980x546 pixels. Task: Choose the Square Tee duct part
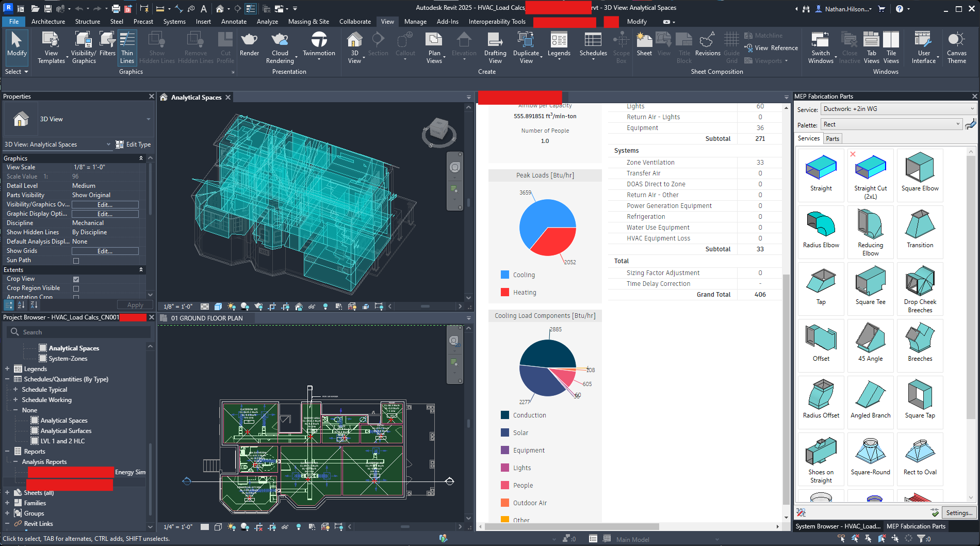point(870,282)
